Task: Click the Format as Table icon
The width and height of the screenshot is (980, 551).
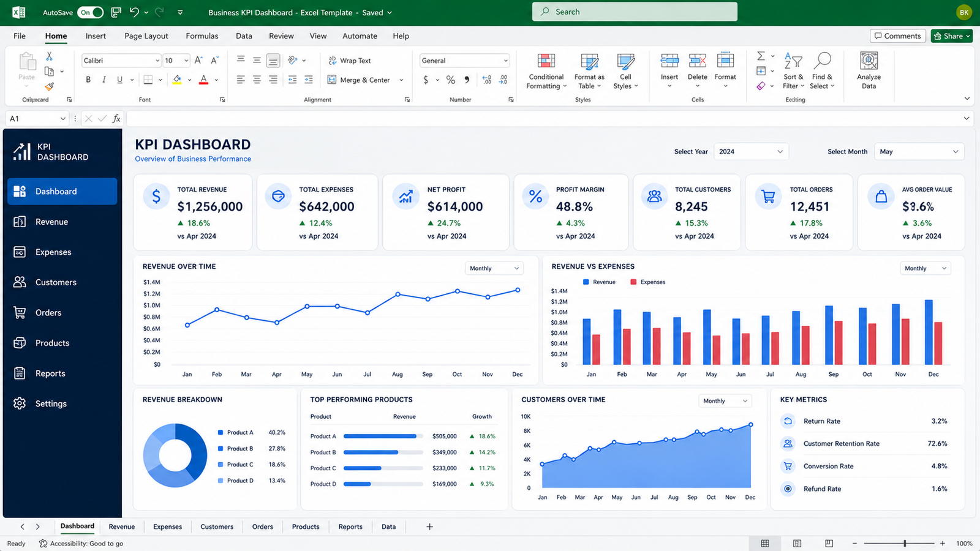Action: [589, 61]
